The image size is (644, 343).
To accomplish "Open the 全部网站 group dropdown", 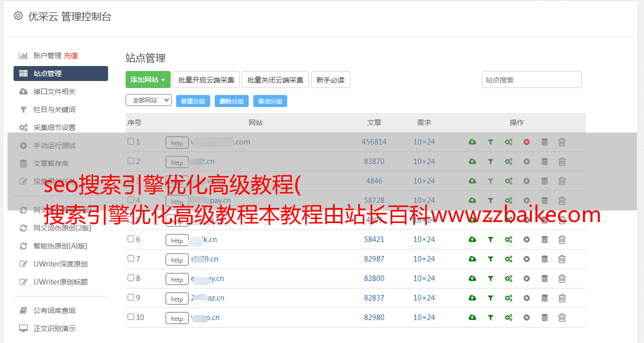I will click(149, 100).
